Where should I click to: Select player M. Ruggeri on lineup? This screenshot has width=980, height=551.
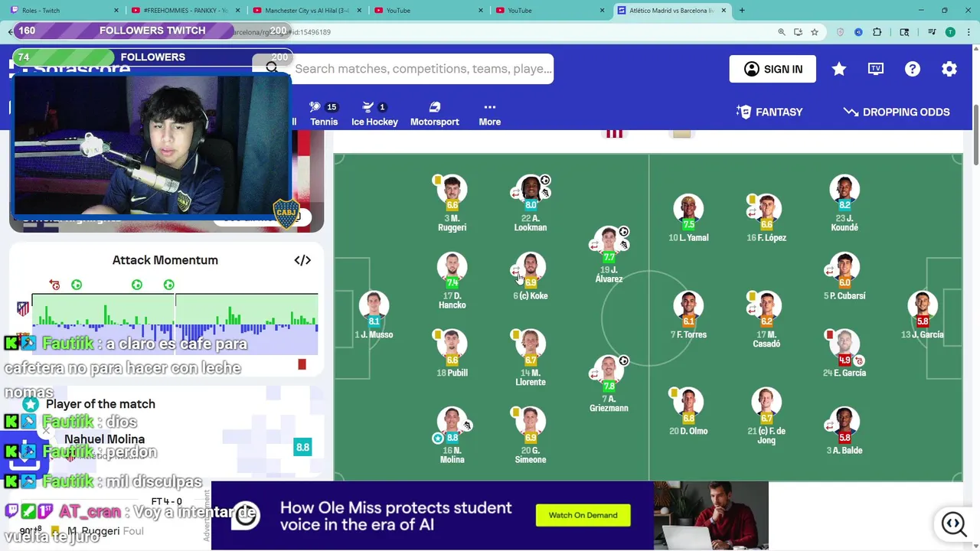[452, 204]
